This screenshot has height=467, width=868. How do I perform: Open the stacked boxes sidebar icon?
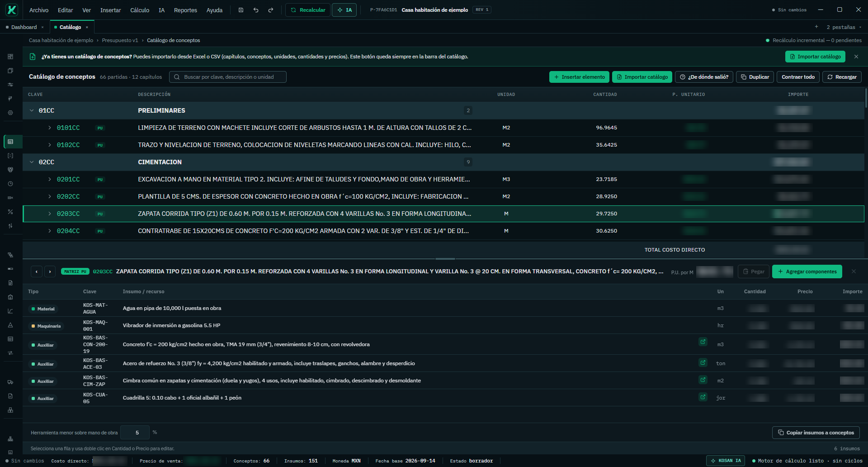(10, 410)
